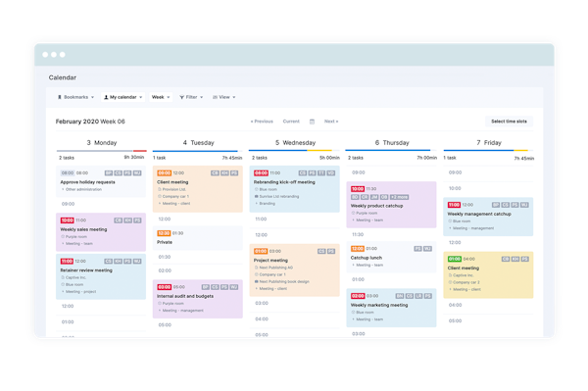Click the red 10:00 time badge on Weekly sales meeting
This screenshot has height=391, width=588.
pos(67,220)
